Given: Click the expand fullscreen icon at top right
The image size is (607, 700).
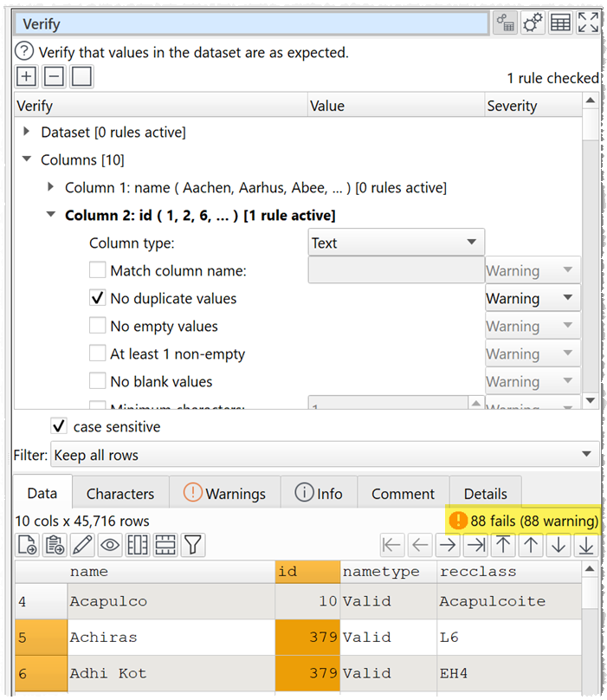Looking at the screenshot, I should click(588, 23).
